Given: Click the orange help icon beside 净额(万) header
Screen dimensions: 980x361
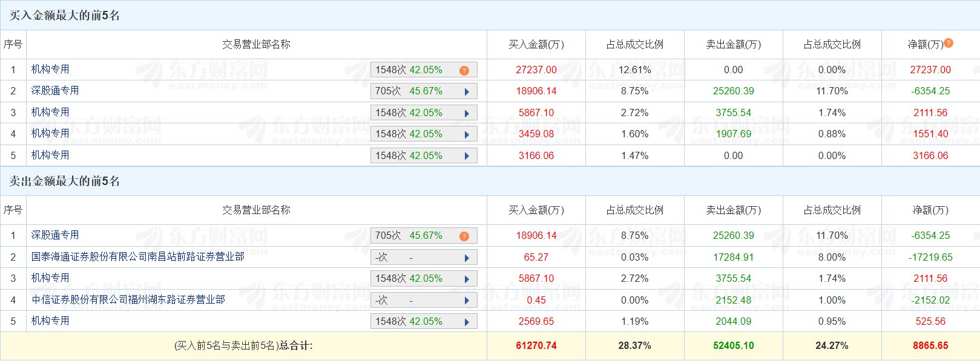Looking at the screenshot, I should [949, 43].
